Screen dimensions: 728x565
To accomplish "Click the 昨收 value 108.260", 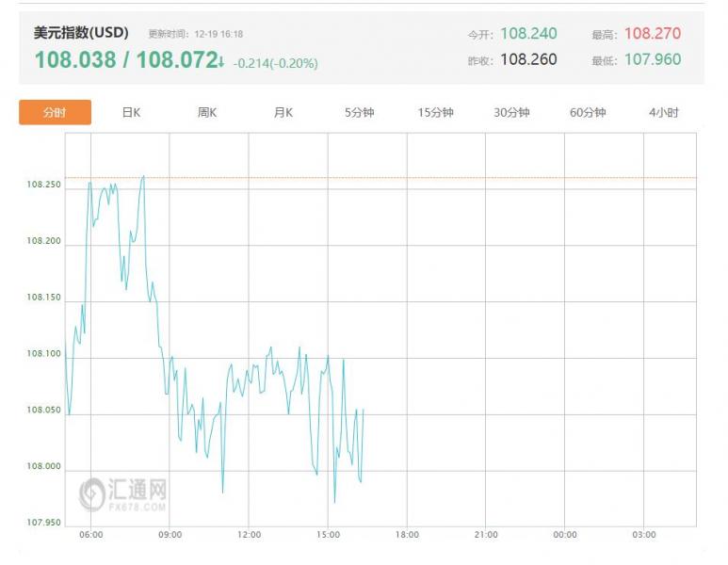I will [x=528, y=59].
